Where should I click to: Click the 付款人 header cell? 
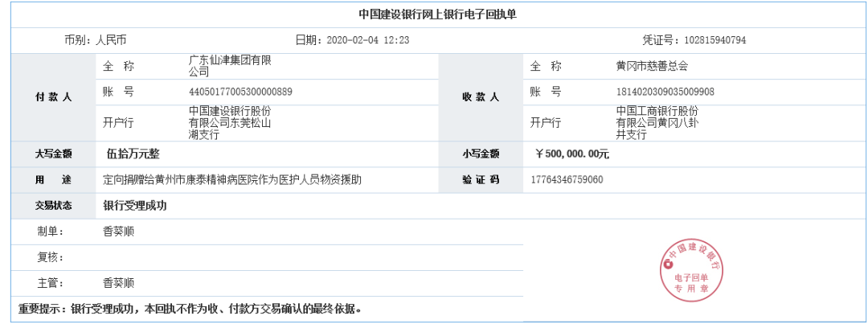pos(53,97)
